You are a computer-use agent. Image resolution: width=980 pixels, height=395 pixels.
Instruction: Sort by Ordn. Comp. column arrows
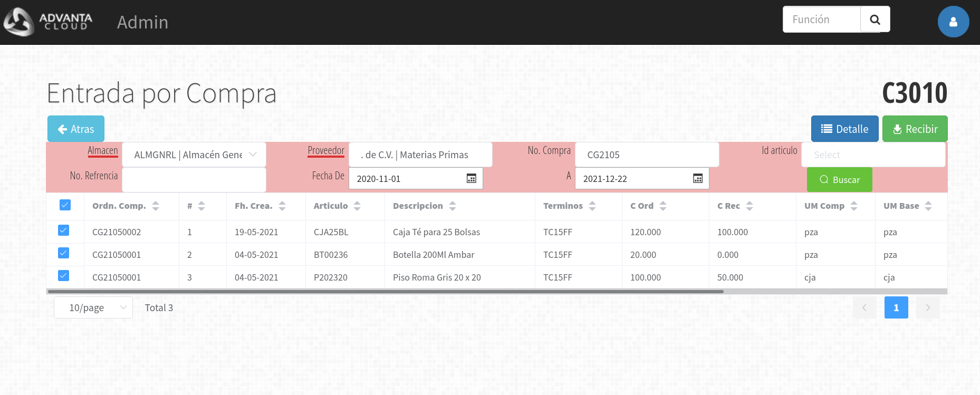point(156,206)
